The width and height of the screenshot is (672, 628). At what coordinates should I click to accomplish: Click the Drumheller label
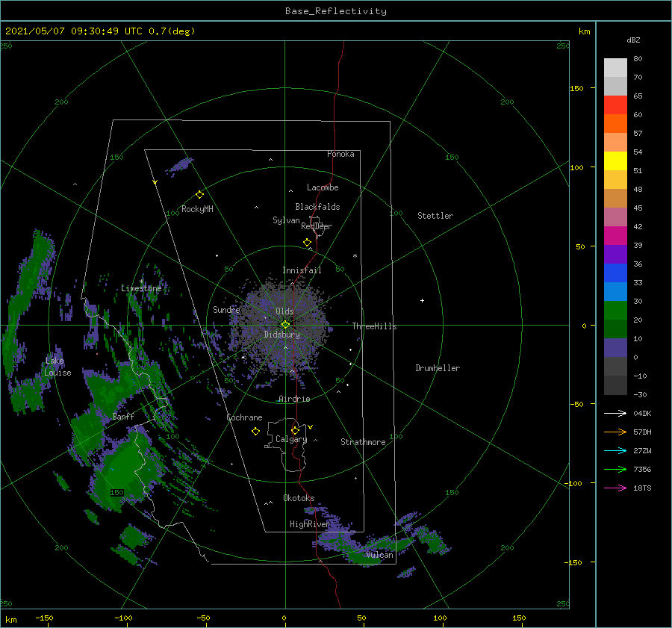(x=438, y=368)
